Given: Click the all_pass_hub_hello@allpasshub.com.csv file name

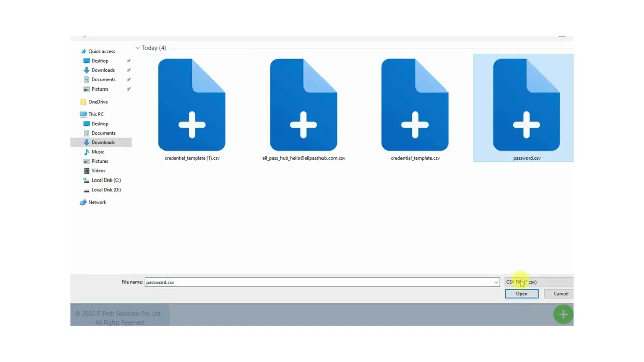Looking at the screenshot, I should pyautogui.click(x=303, y=158).
